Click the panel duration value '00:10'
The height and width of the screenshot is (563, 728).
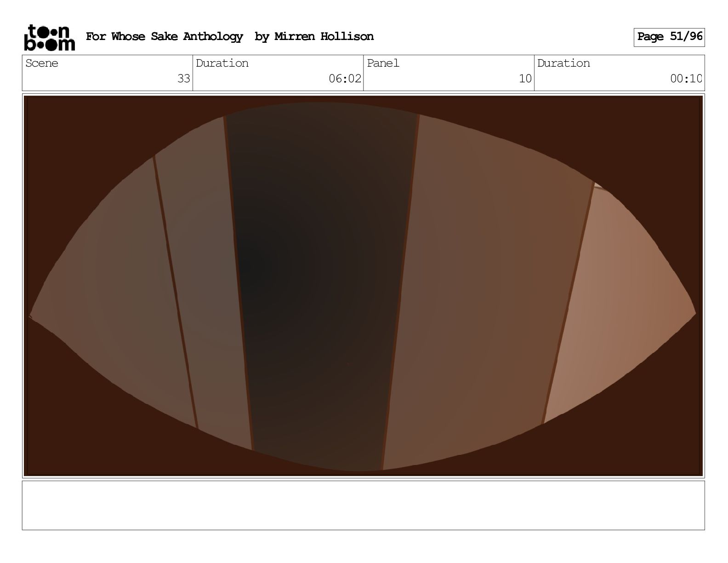(686, 79)
